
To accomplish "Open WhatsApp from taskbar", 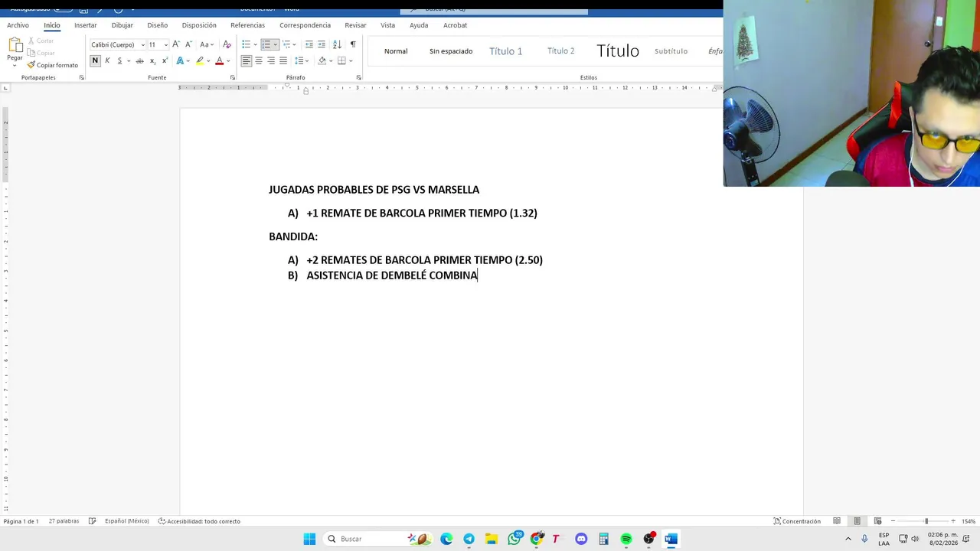I will 514,539.
